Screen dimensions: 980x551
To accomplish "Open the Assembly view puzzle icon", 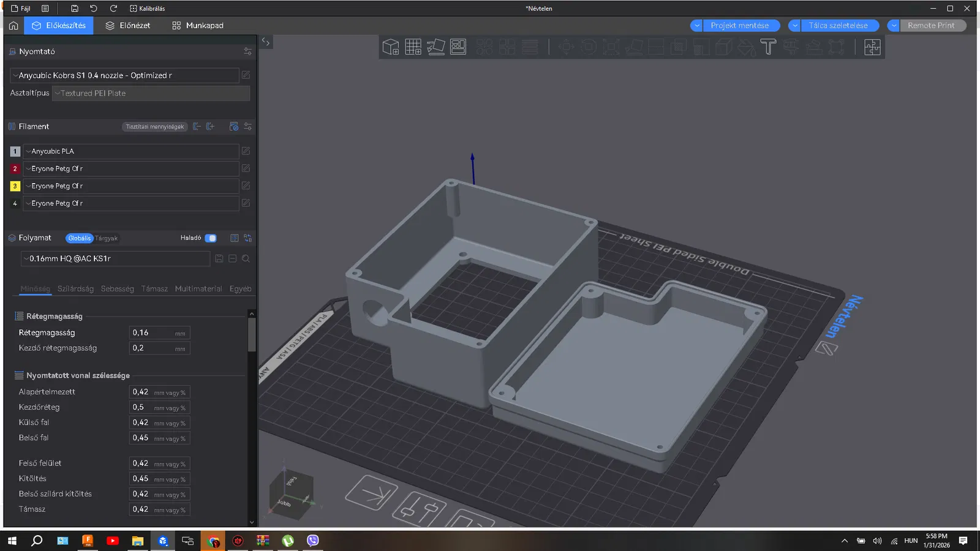I will [x=872, y=47].
